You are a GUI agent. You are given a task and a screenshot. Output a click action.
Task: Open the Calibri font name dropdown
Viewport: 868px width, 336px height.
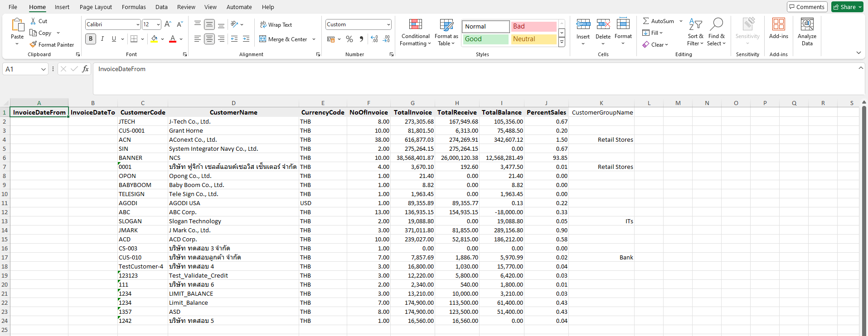click(138, 24)
